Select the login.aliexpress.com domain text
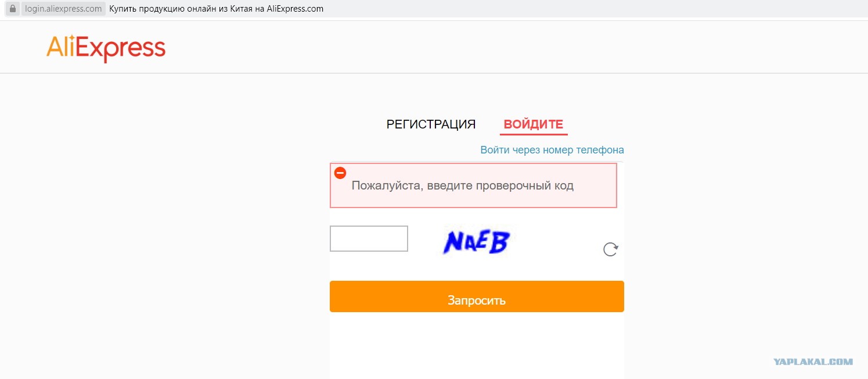The height and width of the screenshot is (379, 868). click(63, 9)
